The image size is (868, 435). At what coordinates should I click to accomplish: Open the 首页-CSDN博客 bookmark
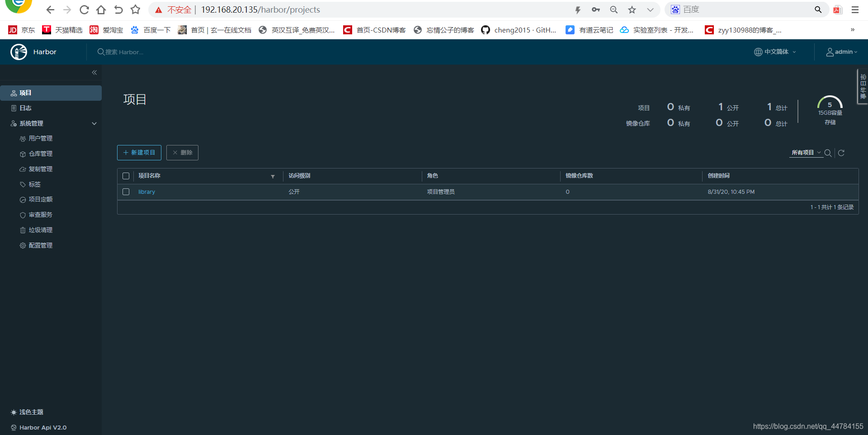pyautogui.click(x=374, y=30)
